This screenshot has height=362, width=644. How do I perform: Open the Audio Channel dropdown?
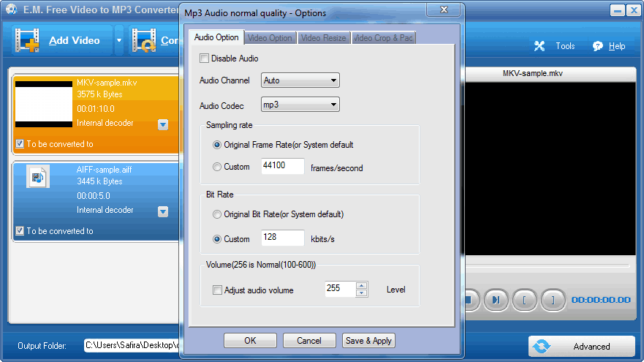tap(300, 80)
